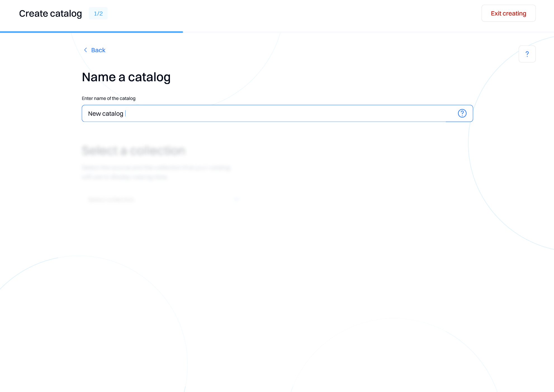Click the Name a catalog heading
This screenshot has height=392, width=554.
126,77
